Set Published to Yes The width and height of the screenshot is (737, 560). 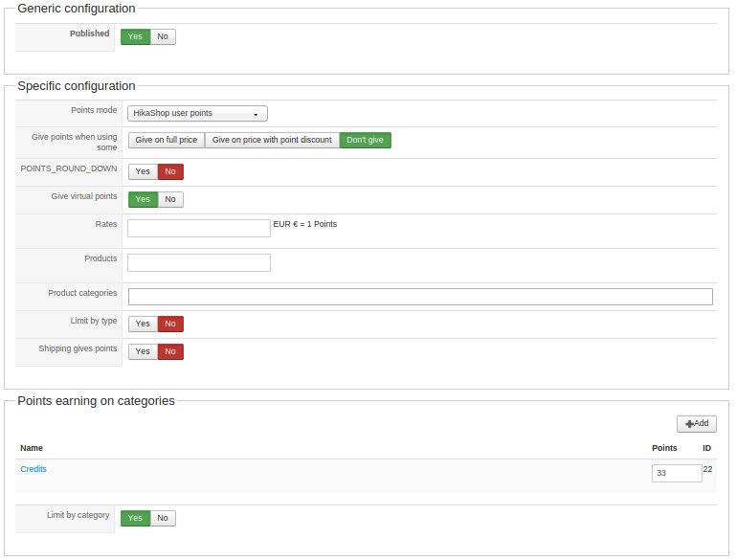click(x=135, y=36)
